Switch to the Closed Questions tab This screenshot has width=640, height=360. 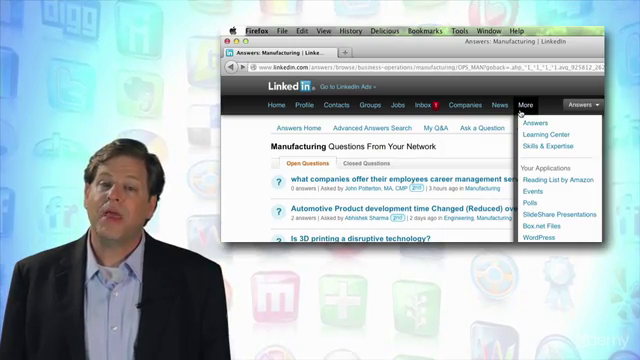(x=367, y=163)
